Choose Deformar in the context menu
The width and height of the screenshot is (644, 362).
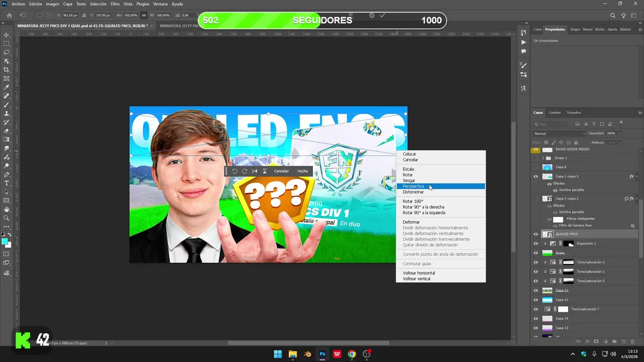[440, 222]
